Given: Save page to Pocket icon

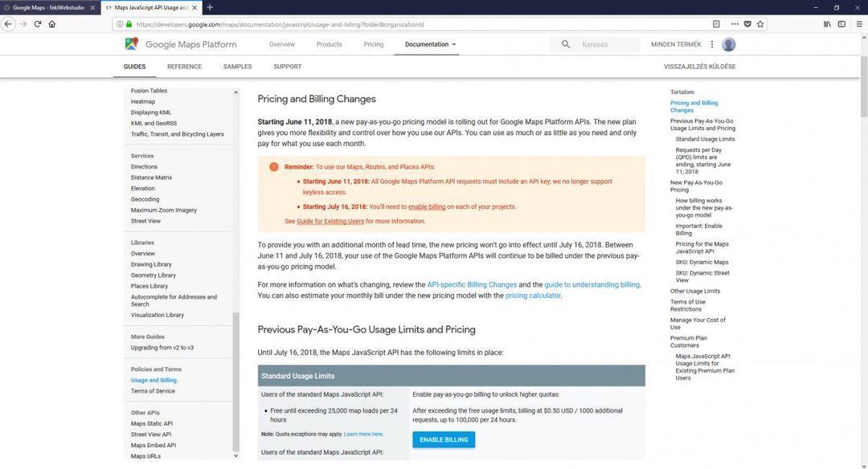Looking at the screenshot, I should click(747, 24).
